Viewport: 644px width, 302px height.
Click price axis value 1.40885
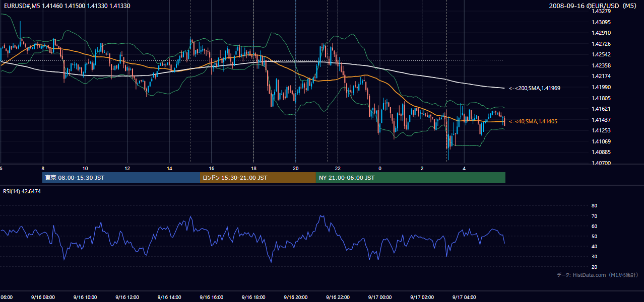click(601, 153)
